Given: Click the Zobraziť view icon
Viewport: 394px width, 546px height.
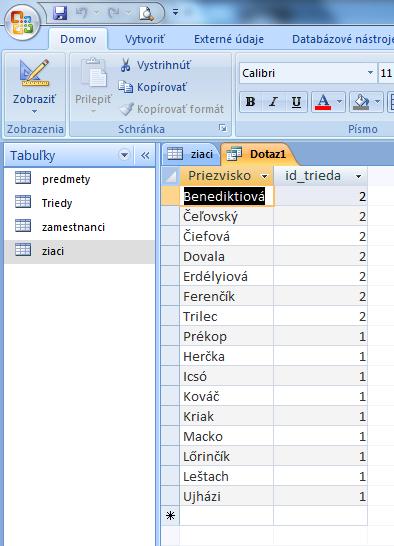Looking at the screenshot, I should [34, 73].
